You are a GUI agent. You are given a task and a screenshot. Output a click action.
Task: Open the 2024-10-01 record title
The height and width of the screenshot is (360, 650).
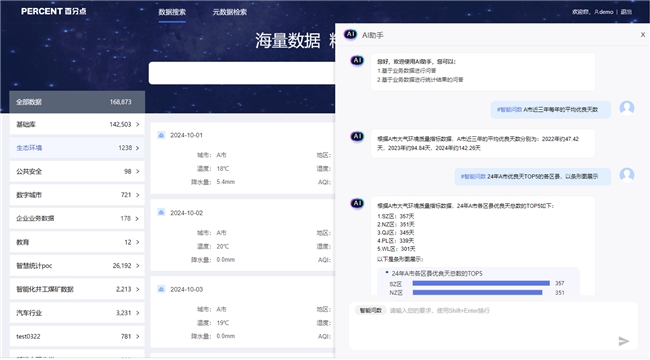[187, 135]
